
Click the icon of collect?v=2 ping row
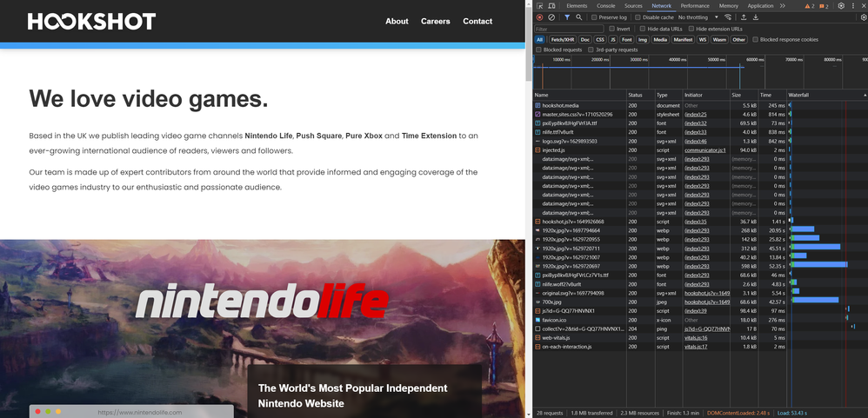click(537, 328)
